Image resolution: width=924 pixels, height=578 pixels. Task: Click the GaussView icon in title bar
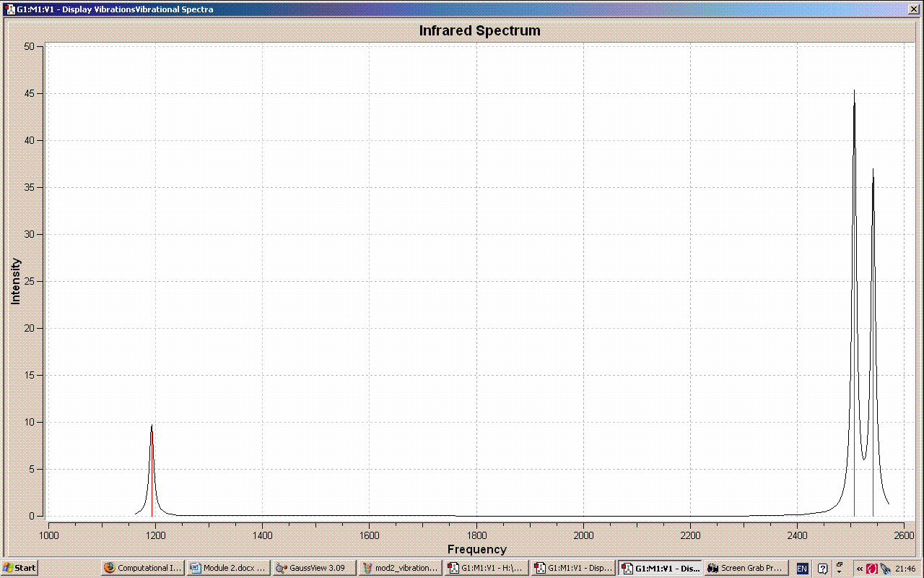click(x=10, y=9)
